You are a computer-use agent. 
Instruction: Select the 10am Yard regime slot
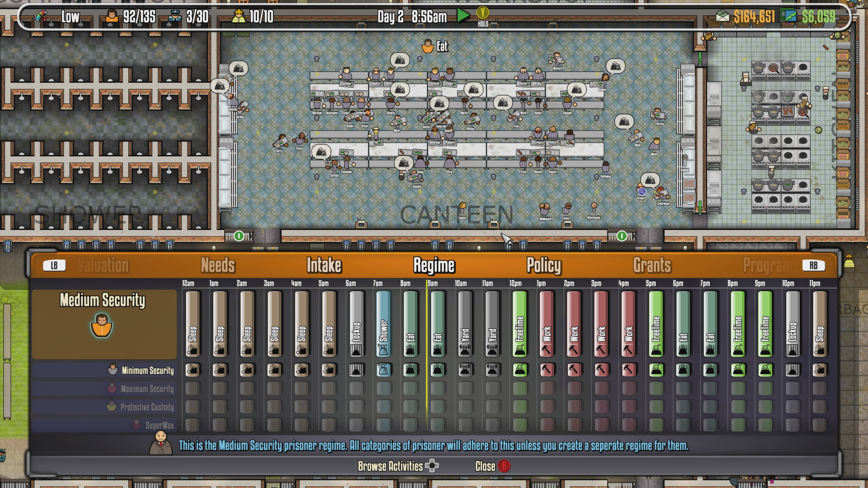(465, 324)
